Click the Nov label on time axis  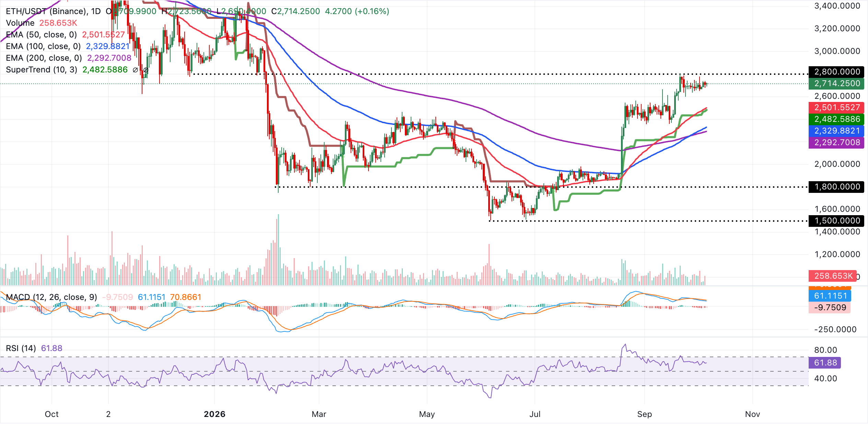pos(753,414)
